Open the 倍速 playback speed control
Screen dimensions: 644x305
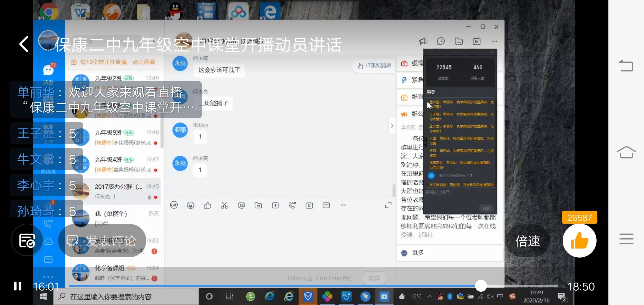[528, 241]
